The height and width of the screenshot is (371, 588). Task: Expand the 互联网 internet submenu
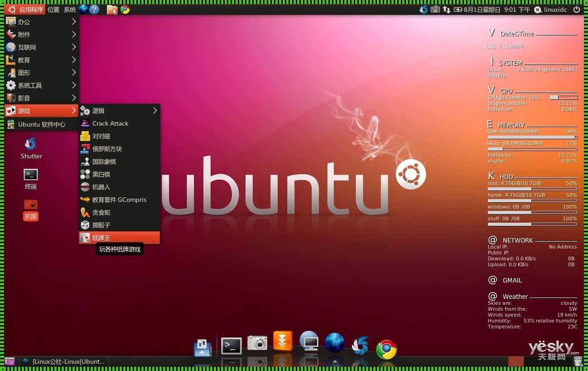pyautogui.click(x=42, y=47)
